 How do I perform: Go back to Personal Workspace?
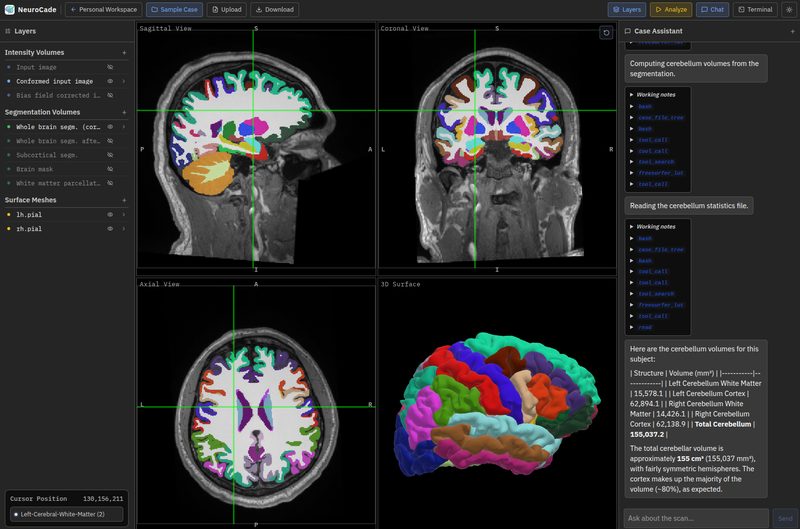tap(104, 9)
